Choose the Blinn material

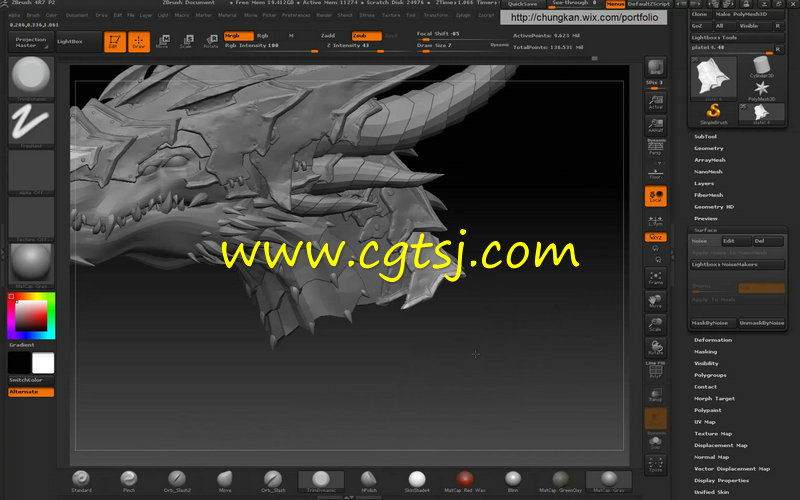(x=513, y=482)
